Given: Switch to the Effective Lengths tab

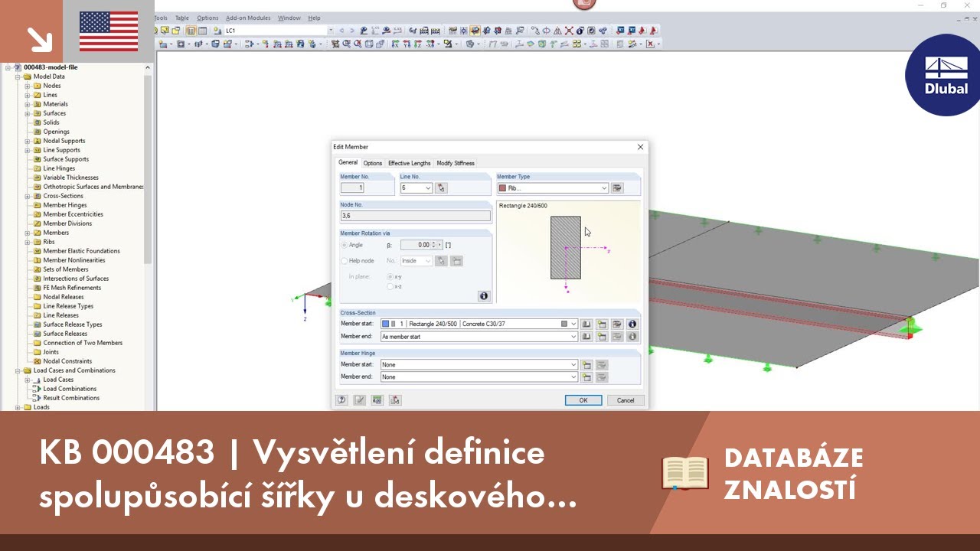Looking at the screenshot, I should tap(410, 163).
